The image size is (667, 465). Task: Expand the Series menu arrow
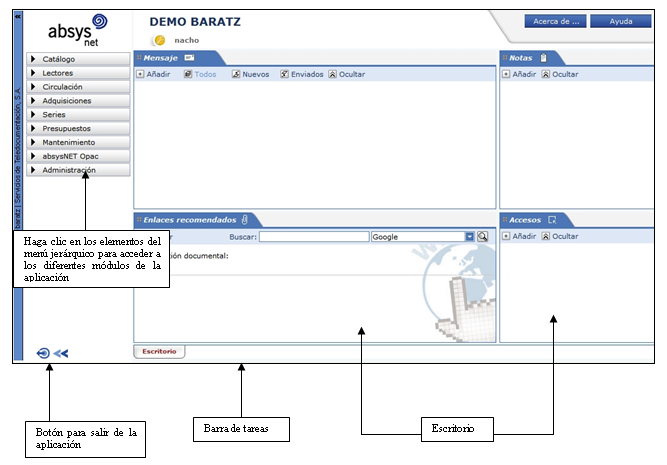(x=33, y=114)
